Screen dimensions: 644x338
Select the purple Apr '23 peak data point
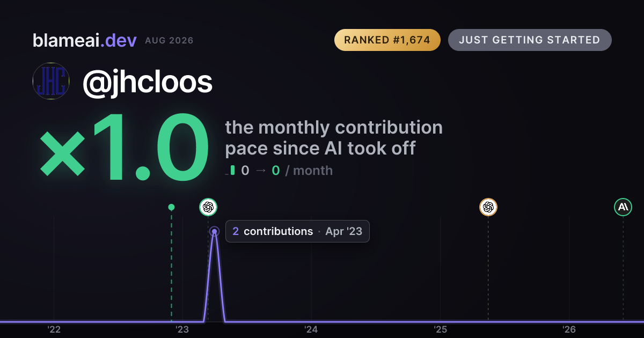click(x=214, y=232)
